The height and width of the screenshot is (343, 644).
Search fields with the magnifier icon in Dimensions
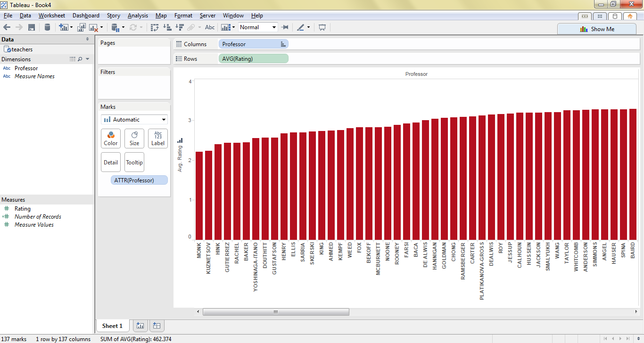[x=80, y=59]
